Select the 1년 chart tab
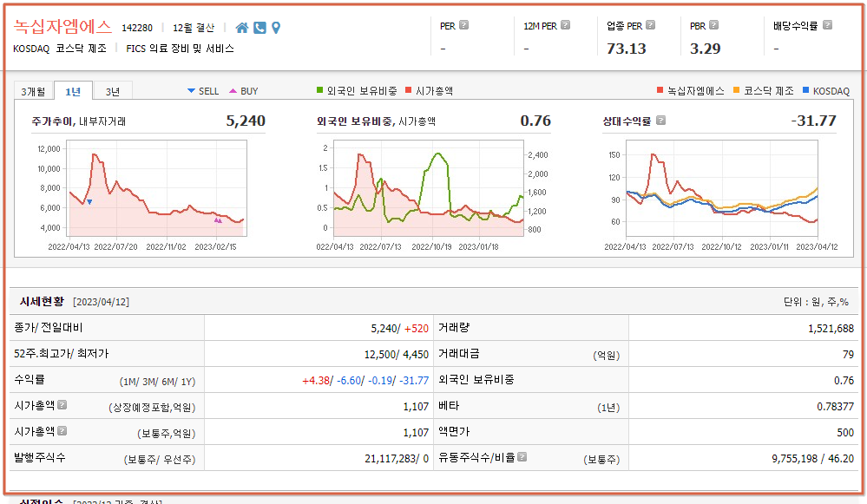 pyautogui.click(x=73, y=91)
